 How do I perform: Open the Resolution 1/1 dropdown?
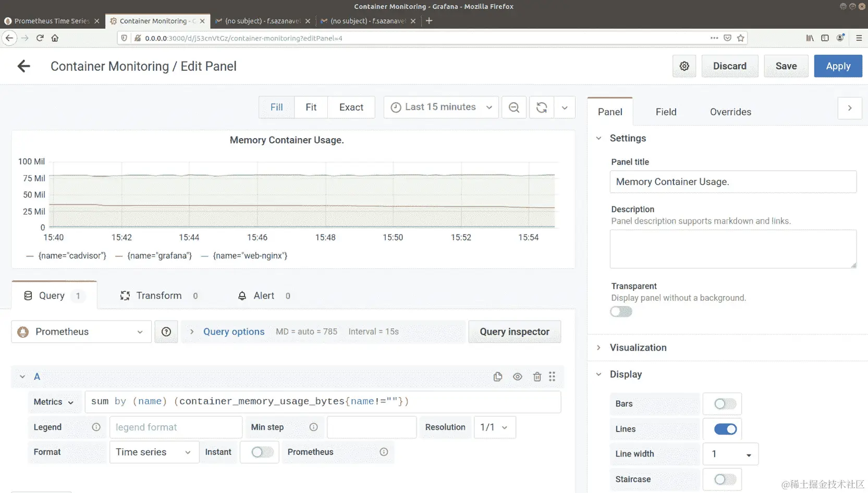pyautogui.click(x=495, y=427)
